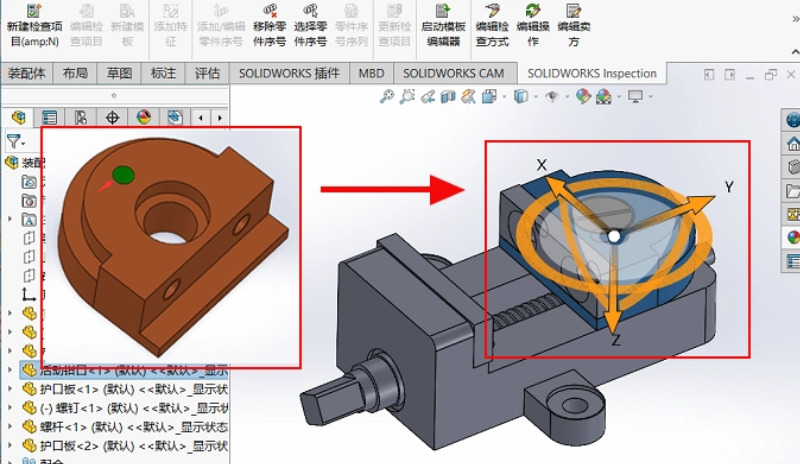Open the home icon in task pane
Screen dimensions: 800x464
click(x=792, y=143)
